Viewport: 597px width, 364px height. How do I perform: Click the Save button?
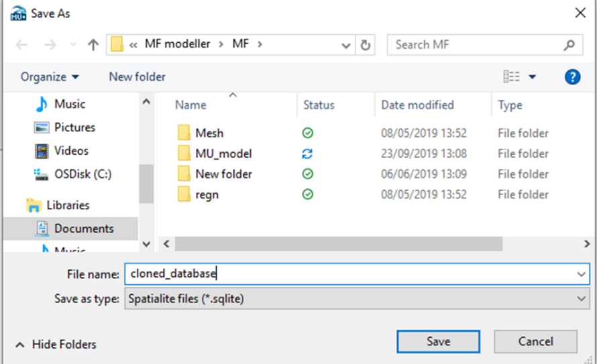(x=438, y=341)
